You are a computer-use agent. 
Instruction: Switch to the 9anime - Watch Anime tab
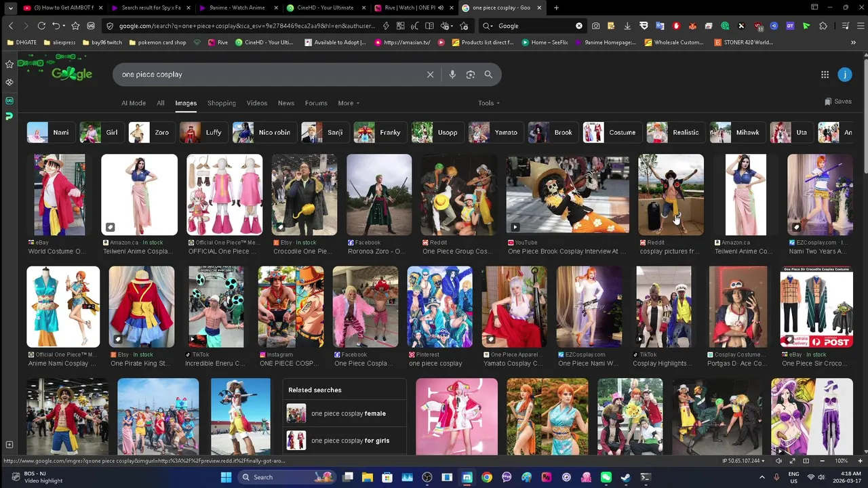[x=237, y=7]
